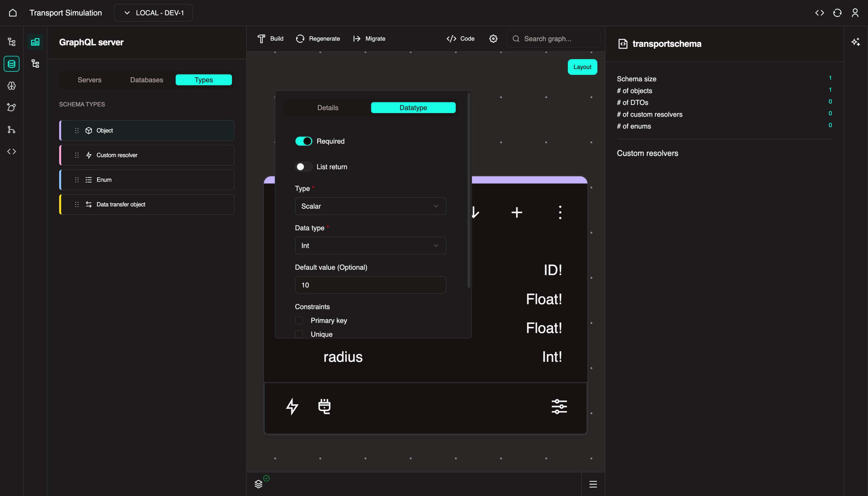Click the Migrate toolbar button
The height and width of the screenshot is (496, 868).
(x=369, y=38)
